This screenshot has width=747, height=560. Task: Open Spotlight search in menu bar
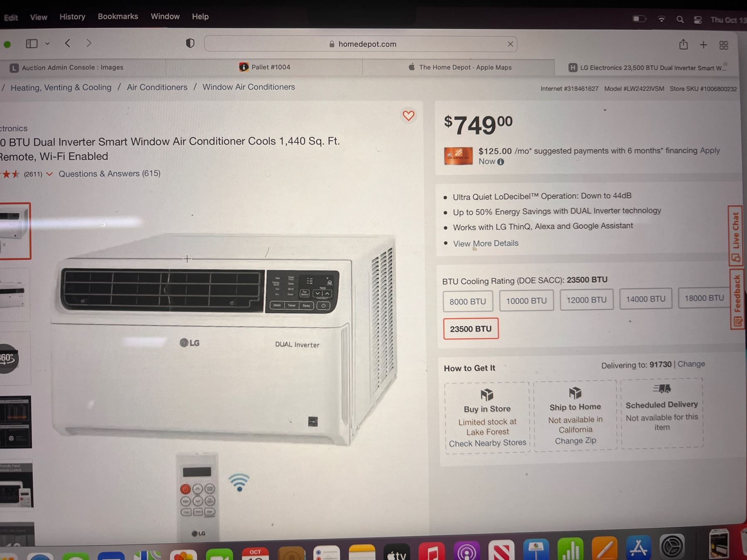[x=680, y=19]
